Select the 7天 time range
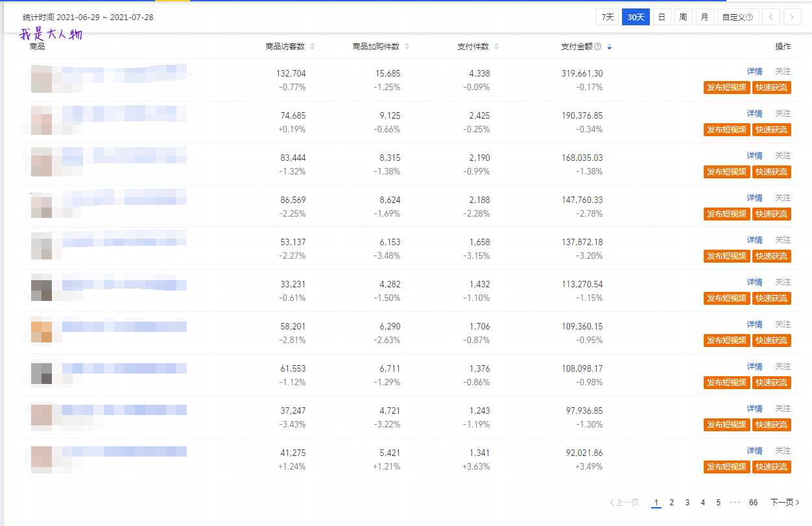 coord(608,18)
